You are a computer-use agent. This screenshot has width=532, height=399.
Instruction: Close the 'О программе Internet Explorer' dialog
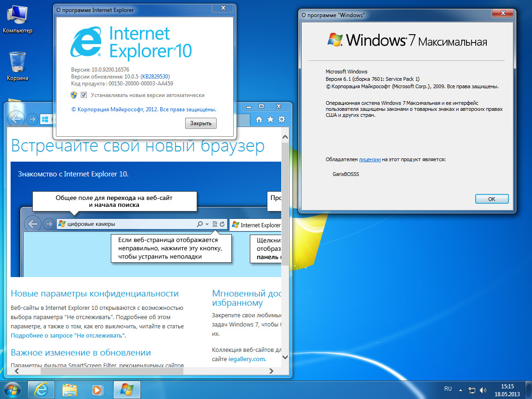tap(223, 8)
